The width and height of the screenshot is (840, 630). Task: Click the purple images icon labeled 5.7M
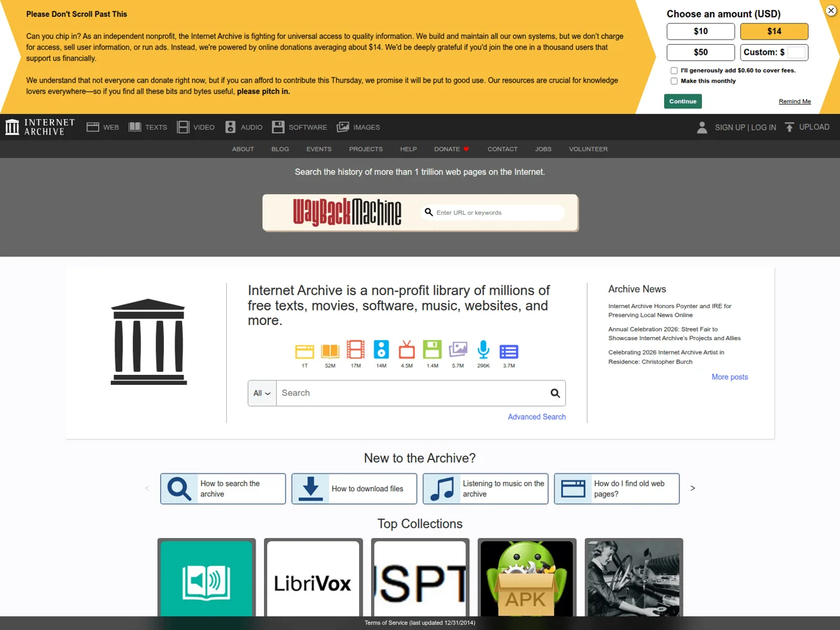pyautogui.click(x=458, y=350)
